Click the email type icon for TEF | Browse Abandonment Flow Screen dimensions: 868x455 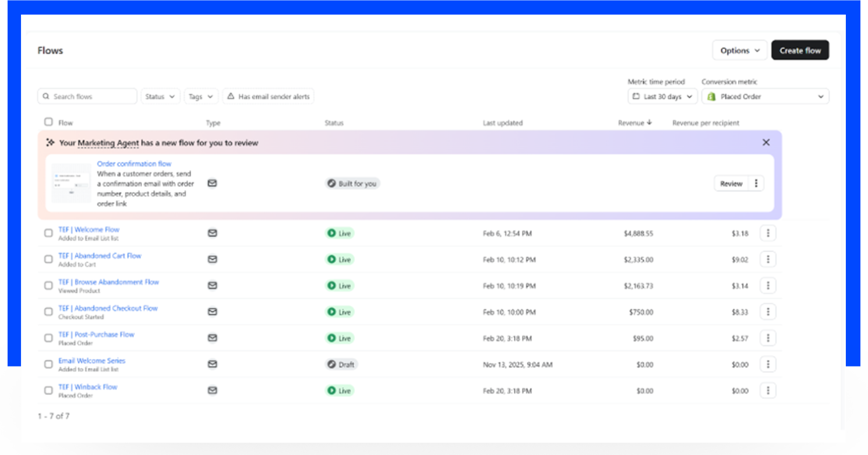coord(212,285)
